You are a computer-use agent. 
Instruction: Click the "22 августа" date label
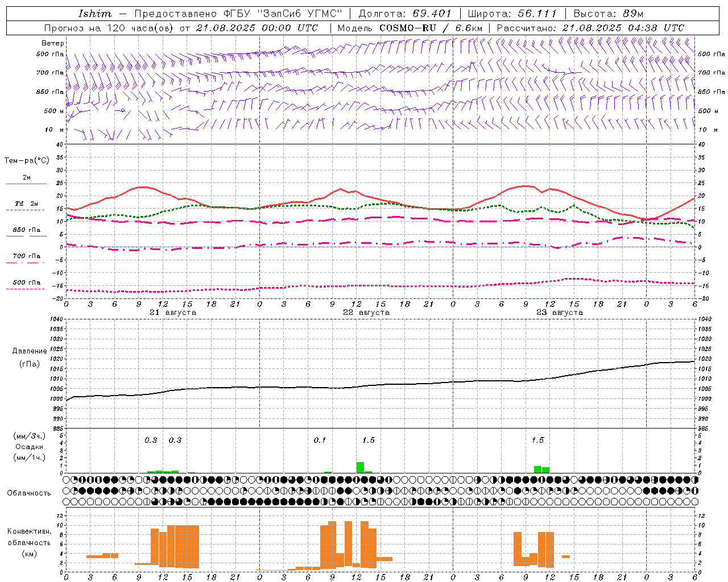click(366, 313)
